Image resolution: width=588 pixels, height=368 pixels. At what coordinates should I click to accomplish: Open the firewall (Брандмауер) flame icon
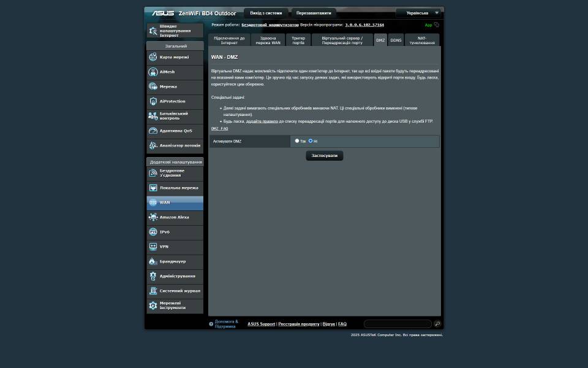tap(153, 261)
